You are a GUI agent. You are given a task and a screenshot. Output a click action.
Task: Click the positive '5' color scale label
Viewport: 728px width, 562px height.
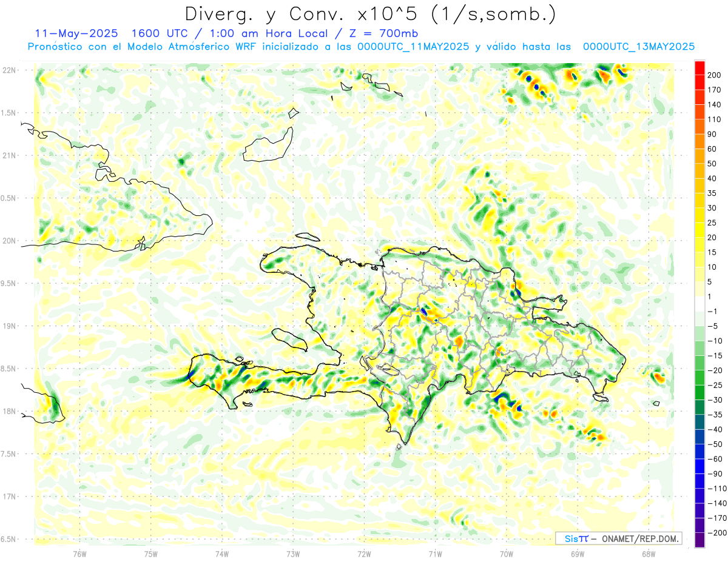tap(710, 282)
